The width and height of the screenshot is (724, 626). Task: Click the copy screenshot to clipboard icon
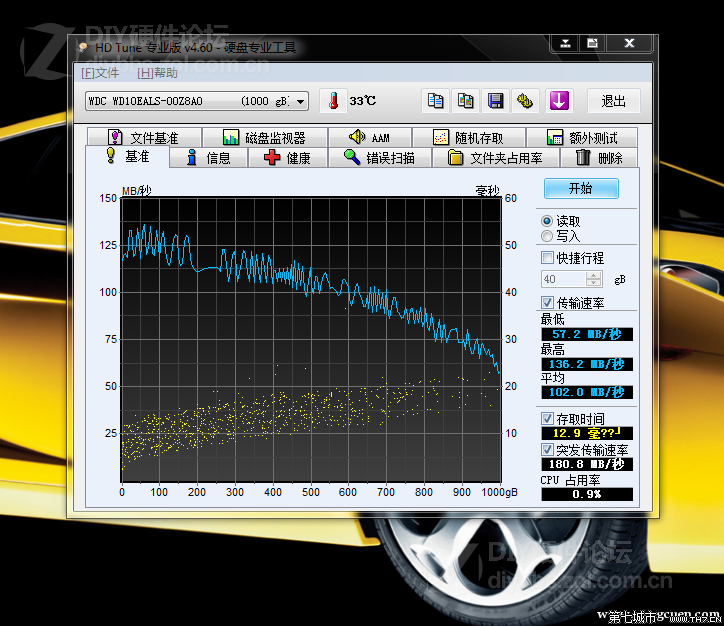click(465, 101)
